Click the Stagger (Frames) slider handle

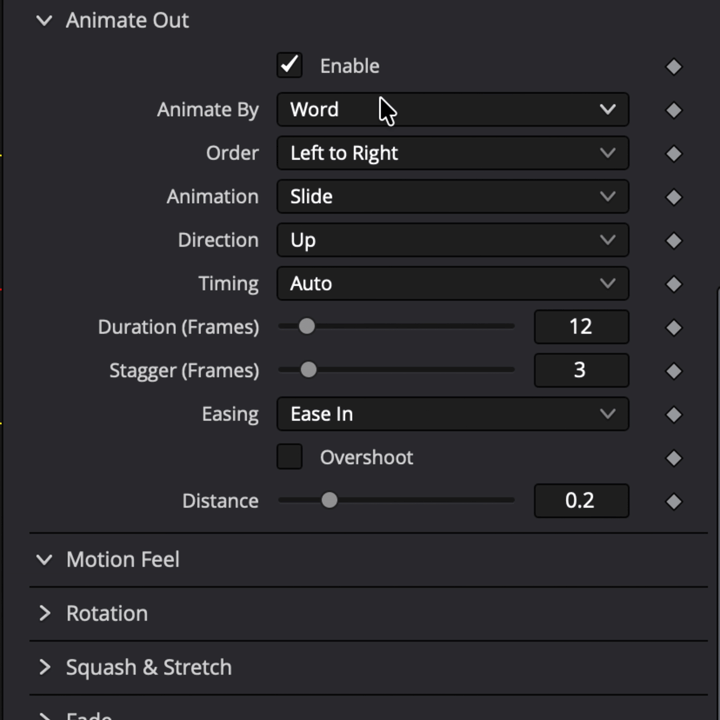tap(309, 370)
